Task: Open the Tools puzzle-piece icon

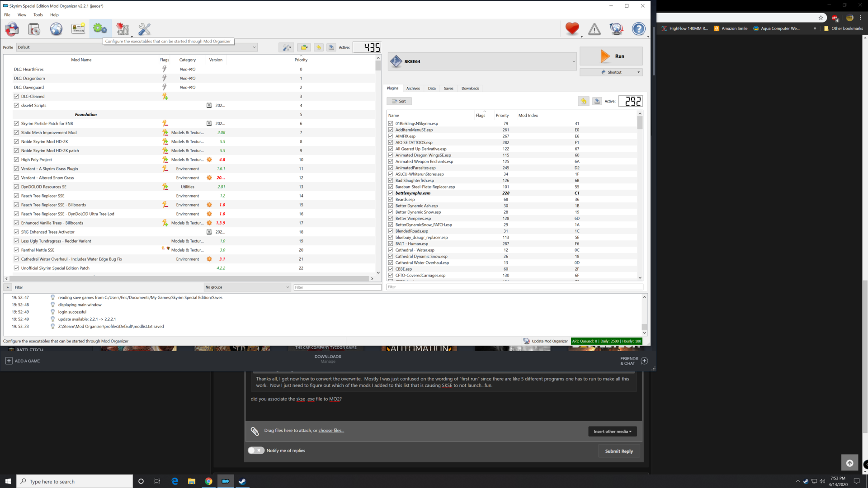Action: [x=123, y=29]
